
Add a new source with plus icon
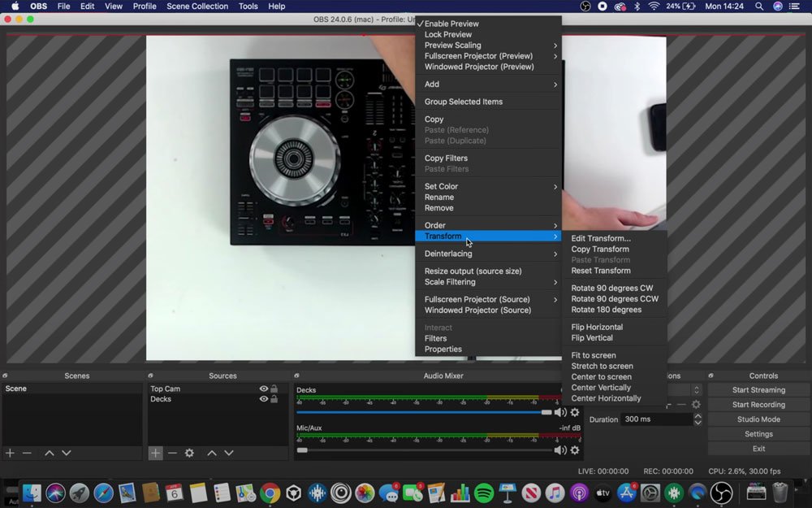coord(155,453)
